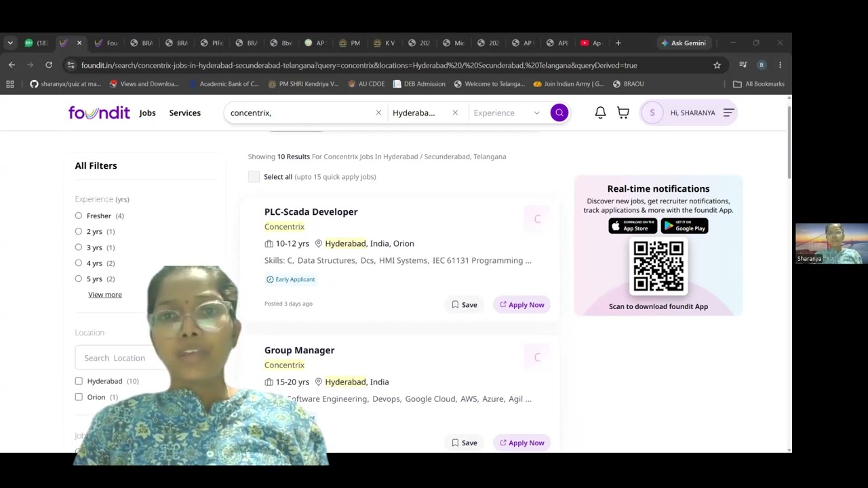
Task: Select the Fresher experience radio button
Action: (x=79, y=216)
